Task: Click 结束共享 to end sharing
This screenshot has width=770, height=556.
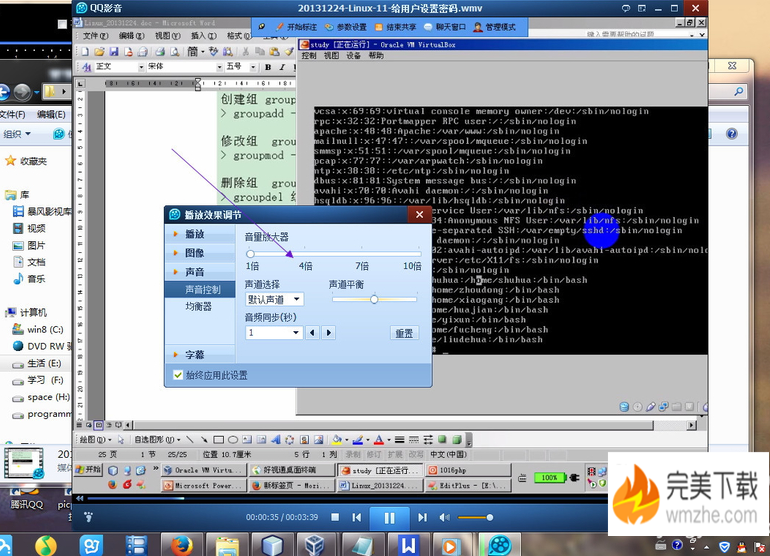Action: pos(395,27)
